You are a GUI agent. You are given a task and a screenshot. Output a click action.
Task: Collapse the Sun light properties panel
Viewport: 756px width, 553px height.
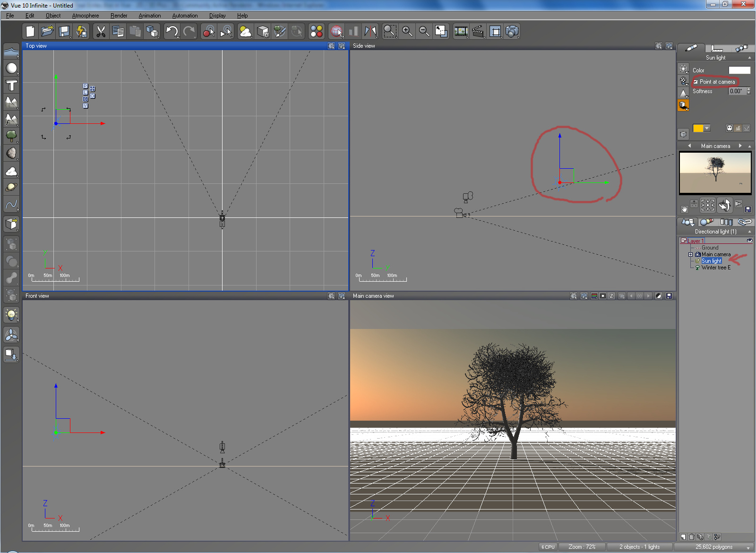750,58
